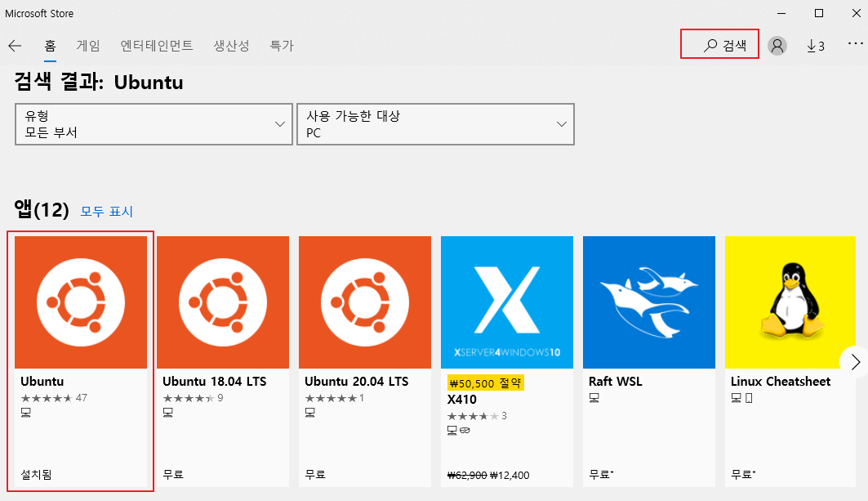Click the 검색 search button

719,44
